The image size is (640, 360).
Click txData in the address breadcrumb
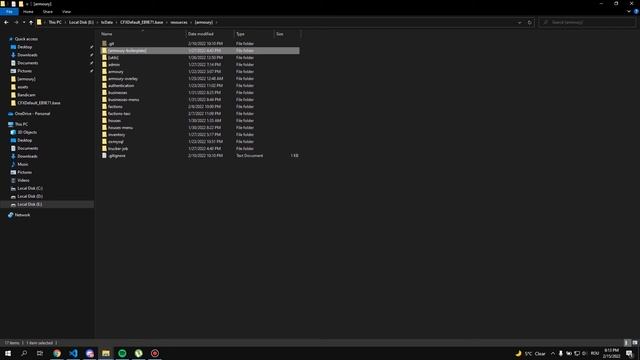[107, 22]
